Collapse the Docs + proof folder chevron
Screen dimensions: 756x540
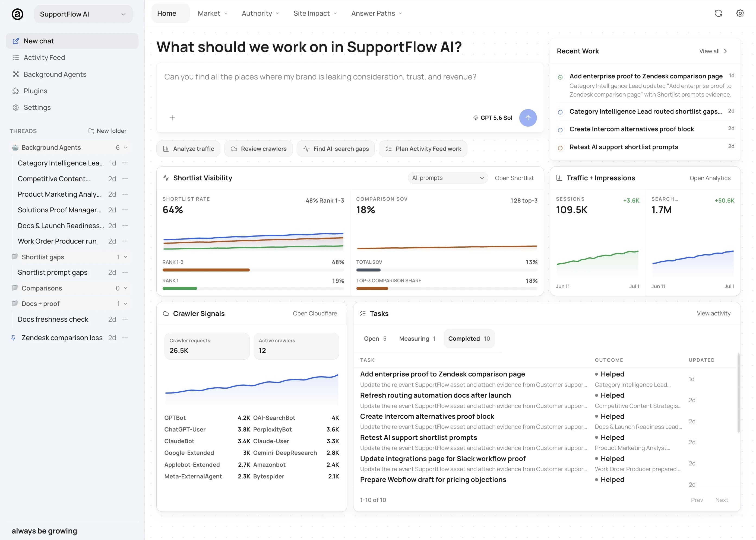126,303
